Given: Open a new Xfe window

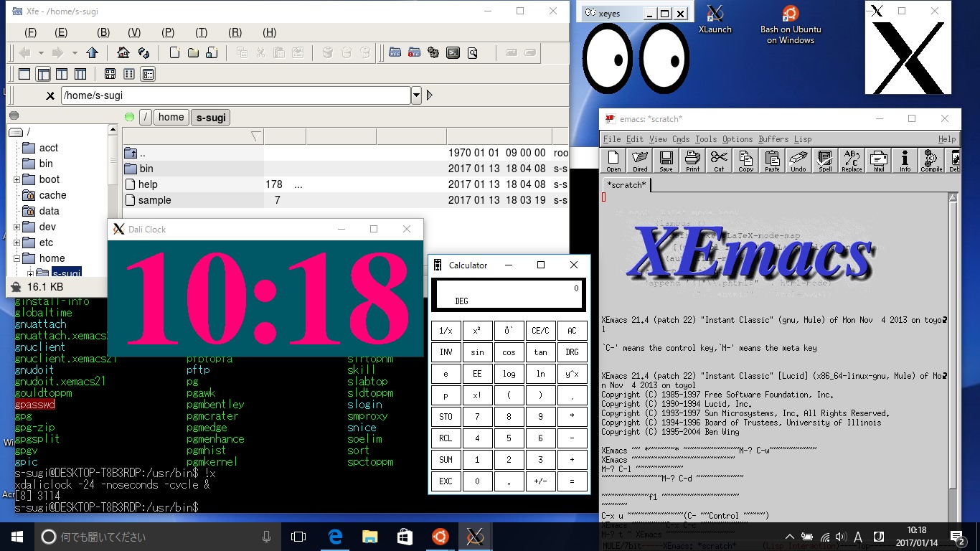Looking at the screenshot, I should click(395, 52).
